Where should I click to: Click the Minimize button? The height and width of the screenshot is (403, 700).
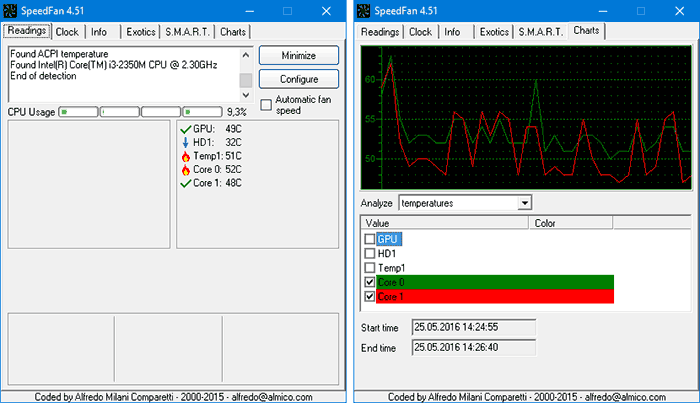(299, 56)
